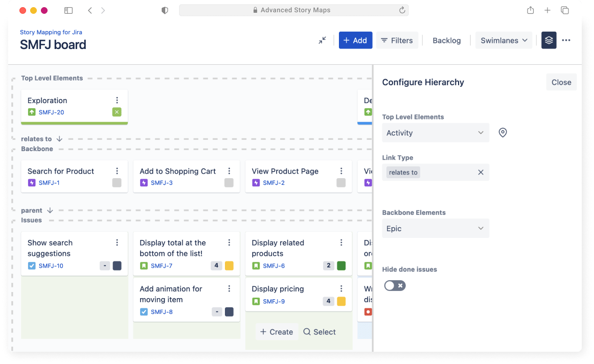Image resolution: width=594 pixels, height=364 pixels.
Task: Click the location pin icon beside Activity
Action: pyautogui.click(x=502, y=132)
